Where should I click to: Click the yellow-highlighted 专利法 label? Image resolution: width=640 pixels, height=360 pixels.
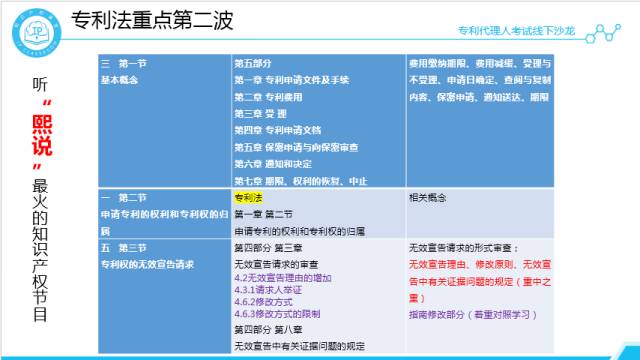click(248, 198)
